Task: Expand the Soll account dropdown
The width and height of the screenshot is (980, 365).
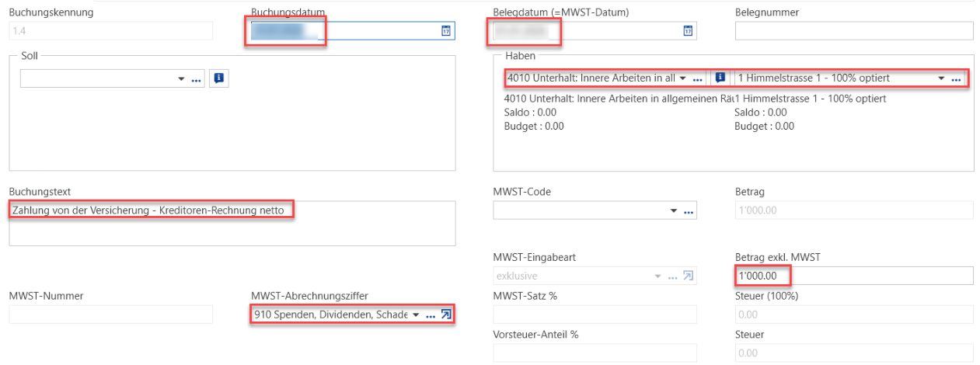Action: (182, 79)
